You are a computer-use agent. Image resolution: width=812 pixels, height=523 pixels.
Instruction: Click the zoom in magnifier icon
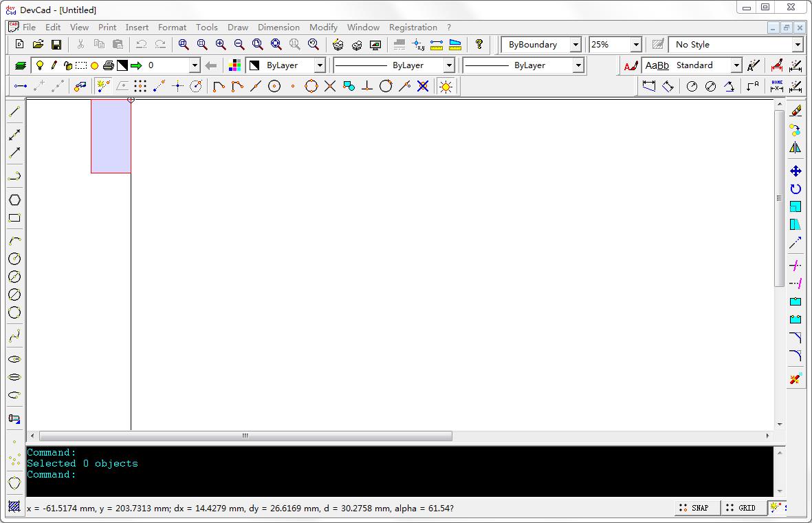221,45
